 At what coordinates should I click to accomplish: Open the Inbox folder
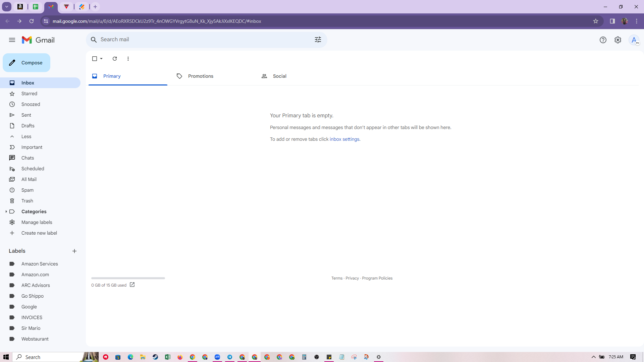click(x=40, y=83)
